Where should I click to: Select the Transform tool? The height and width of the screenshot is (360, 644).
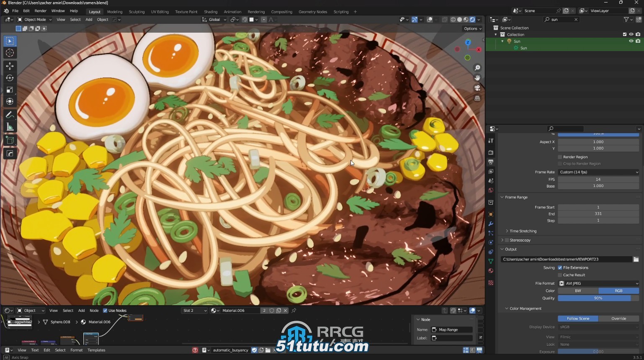click(x=10, y=101)
